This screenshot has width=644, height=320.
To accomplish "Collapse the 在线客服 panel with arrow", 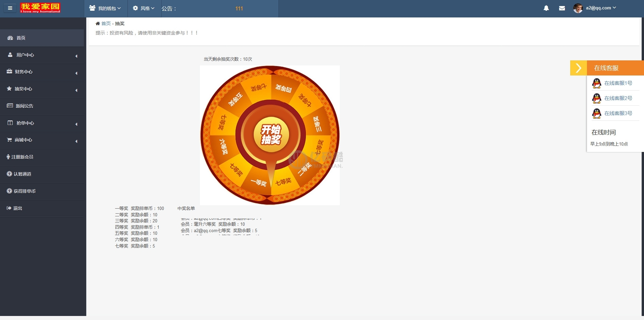I will 578,68.
